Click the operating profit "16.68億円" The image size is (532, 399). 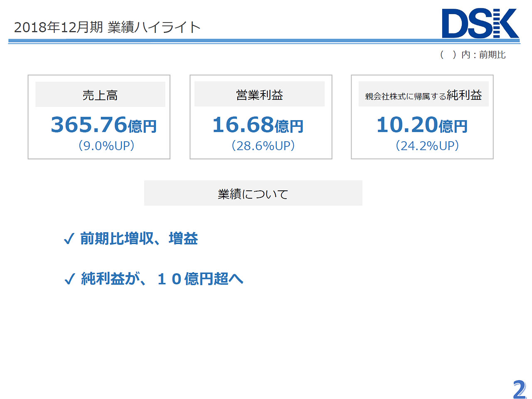click(x=258, y=125)
